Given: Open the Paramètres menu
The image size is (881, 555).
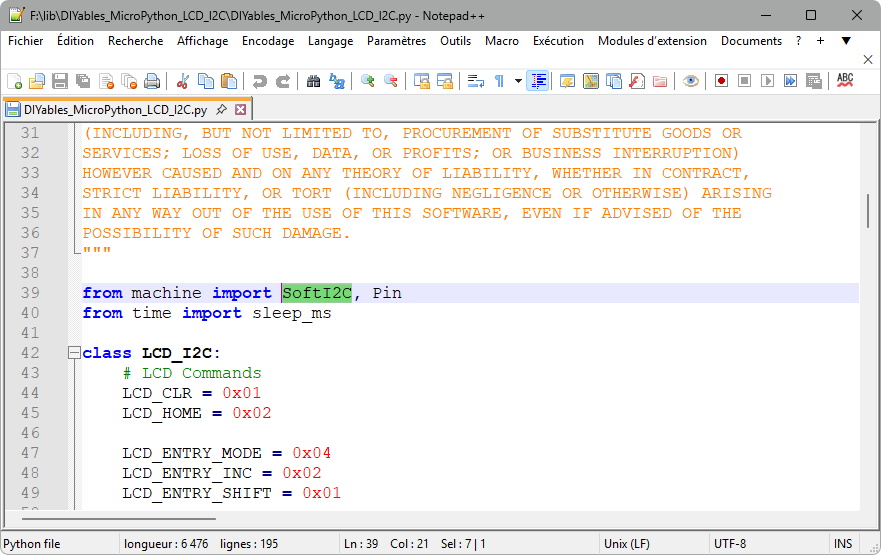Looking at the screenshot, I should click(x=396, y=41).
